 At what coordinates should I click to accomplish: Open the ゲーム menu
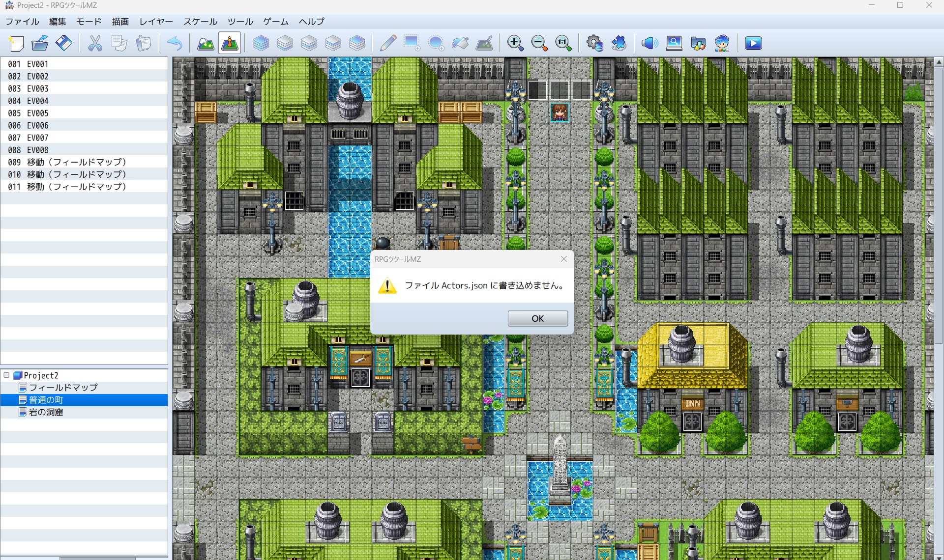click(275, 22)
